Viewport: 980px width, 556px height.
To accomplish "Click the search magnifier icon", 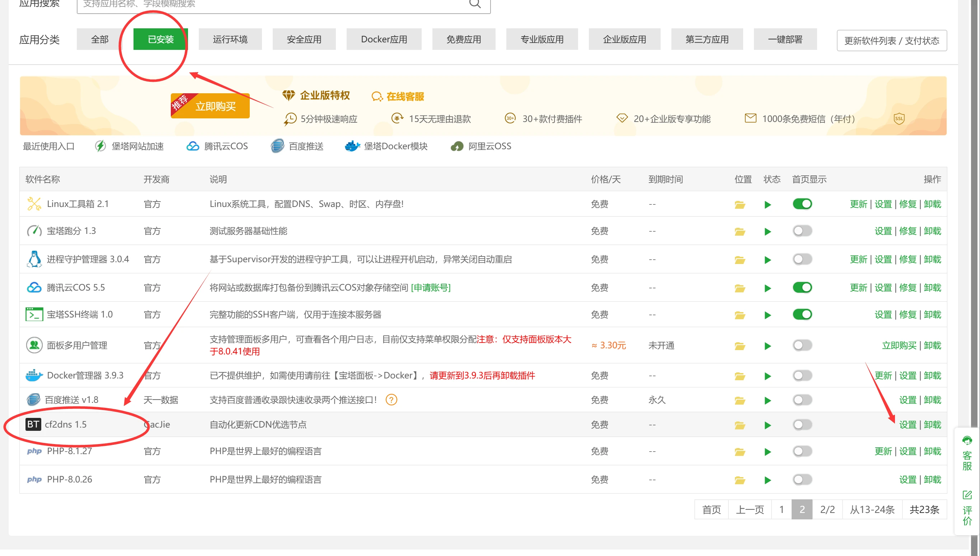I will click(x=475, y=4).
